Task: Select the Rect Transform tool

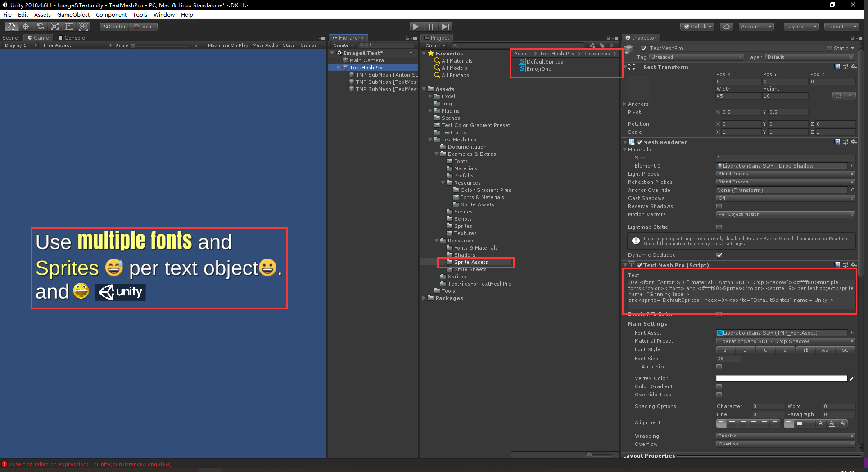Action: [x=69, y=26]
